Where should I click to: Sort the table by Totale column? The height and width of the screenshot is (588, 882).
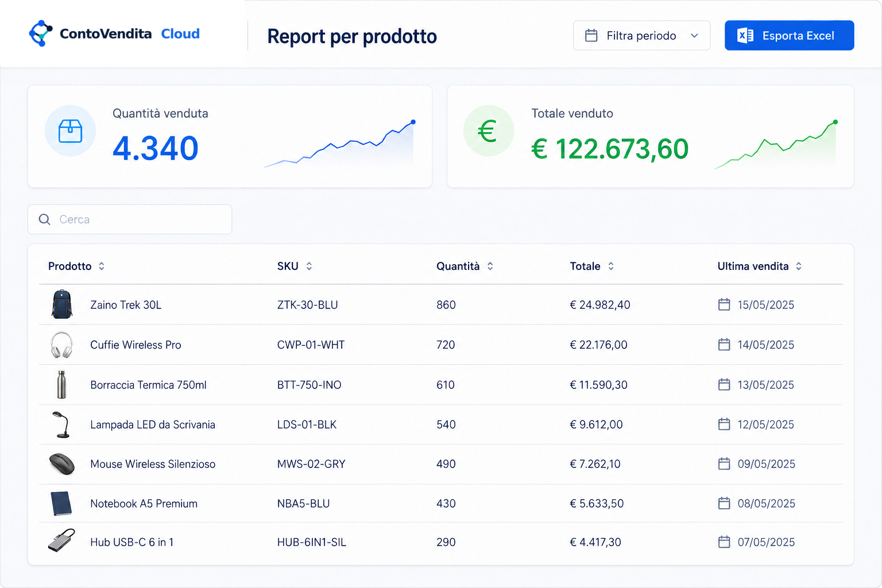point(592,266)
